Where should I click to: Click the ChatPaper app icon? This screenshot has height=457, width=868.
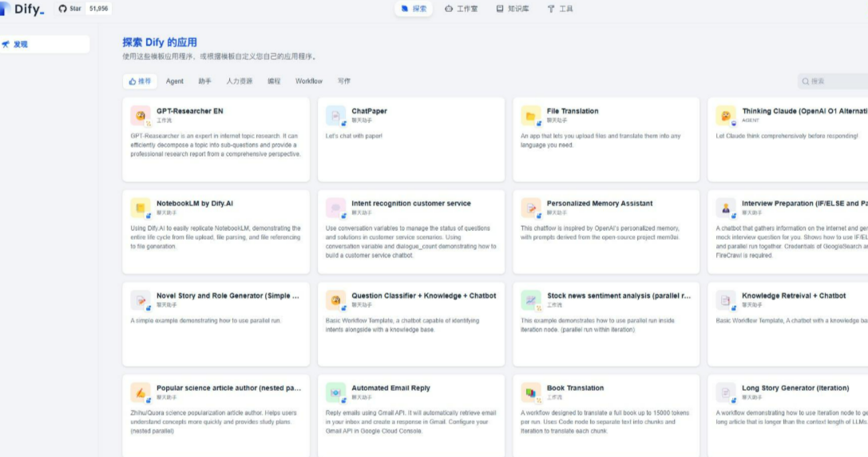pos(335,115)
